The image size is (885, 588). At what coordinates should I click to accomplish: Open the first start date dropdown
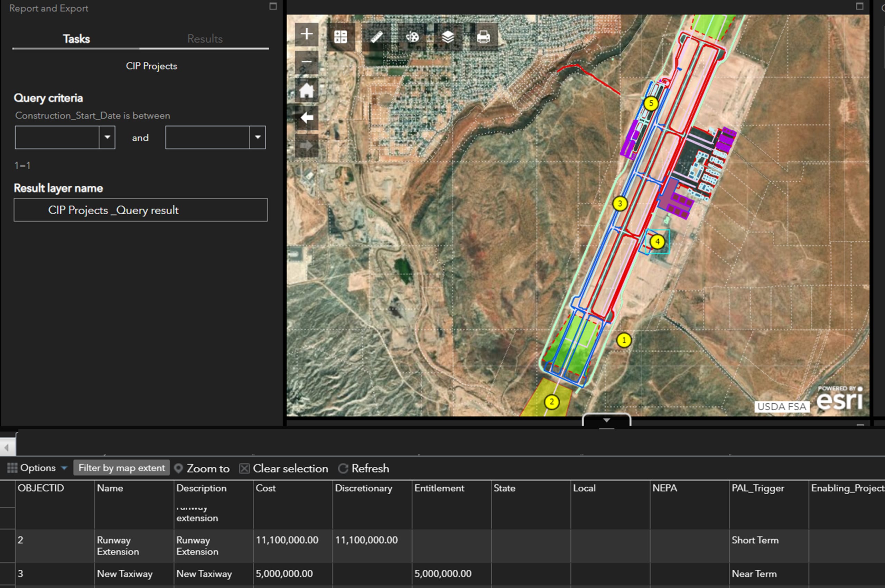[x=107, y=137]
